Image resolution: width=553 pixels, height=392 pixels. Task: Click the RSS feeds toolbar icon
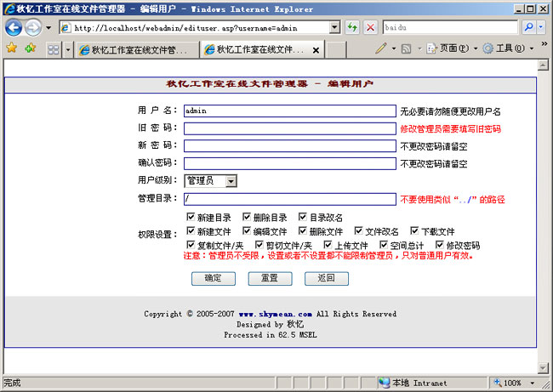pyautogui.click(x=407, y=48)
